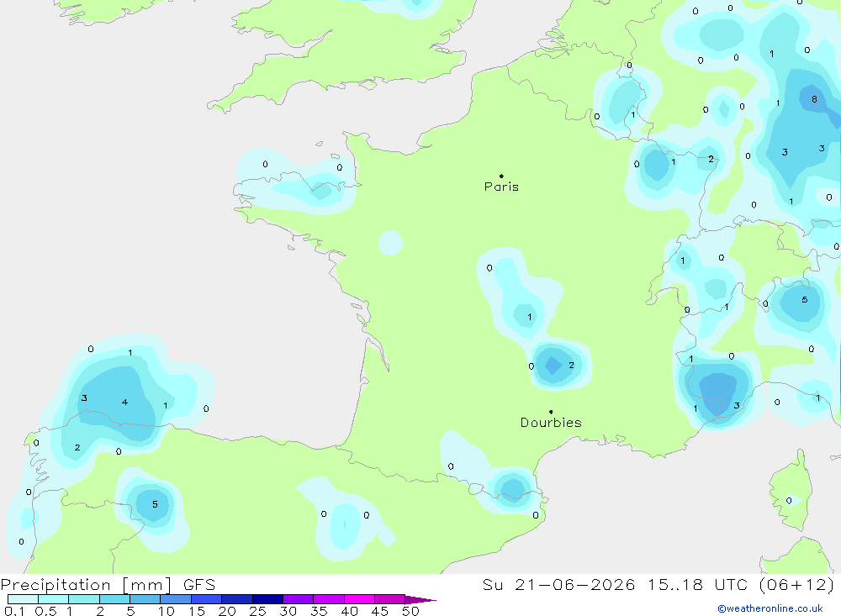Select the 20 mm dark blue legend swatch
The height and width of the screenshot is (616, 841).
point(236,599)
